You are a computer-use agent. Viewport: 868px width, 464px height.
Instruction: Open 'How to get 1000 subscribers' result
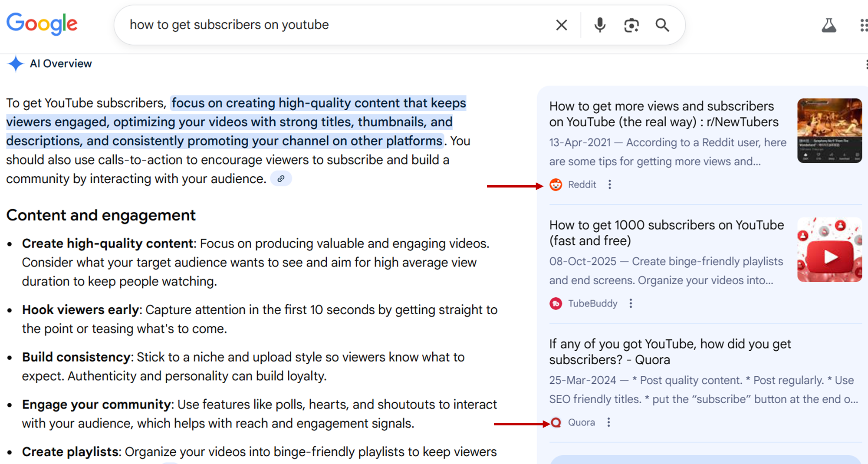click(667, 233)
